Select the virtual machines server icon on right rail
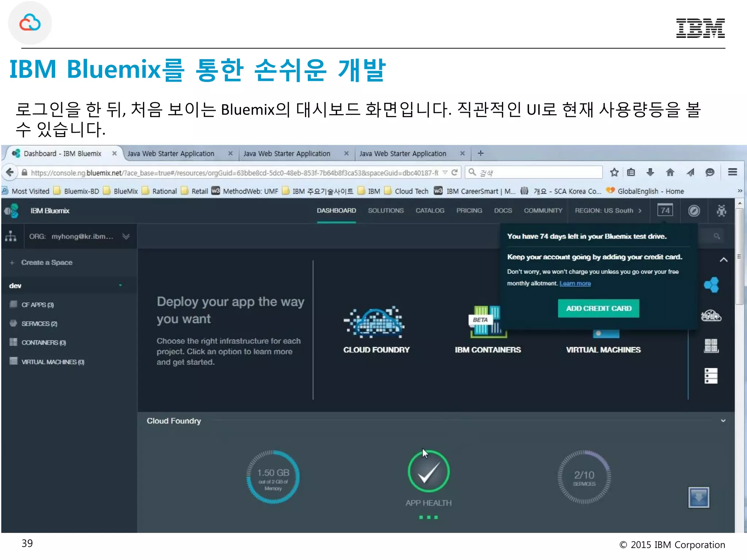Image resolution: width=747 pixels, height=560 pixels. (x=711, y=376)
